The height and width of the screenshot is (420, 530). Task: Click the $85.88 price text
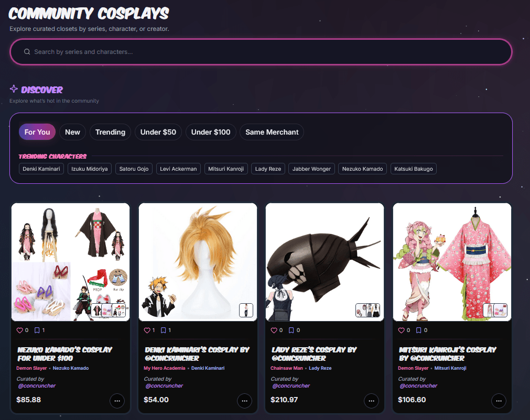point(29,400)
